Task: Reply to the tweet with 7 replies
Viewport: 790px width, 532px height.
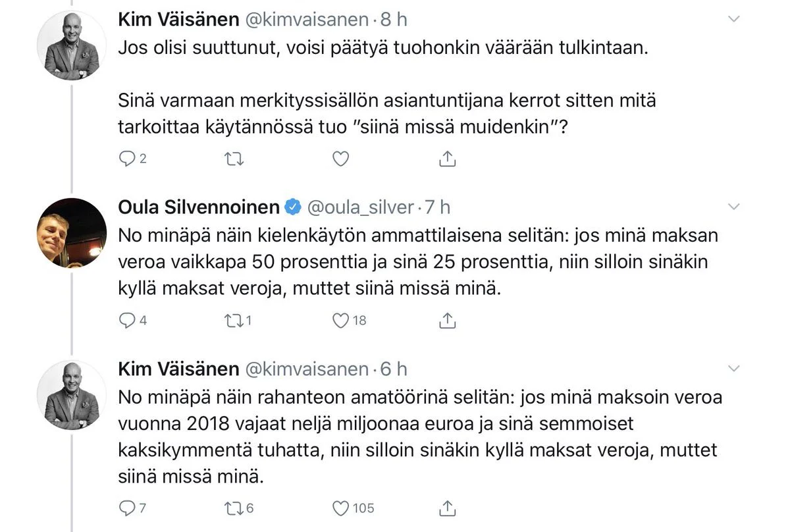Action: coord(126,508)
